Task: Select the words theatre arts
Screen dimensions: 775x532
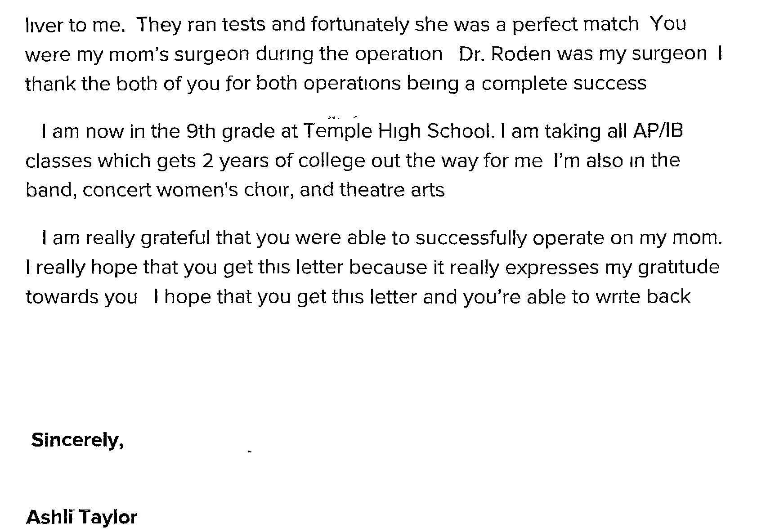Action: [x=392, y=190]
